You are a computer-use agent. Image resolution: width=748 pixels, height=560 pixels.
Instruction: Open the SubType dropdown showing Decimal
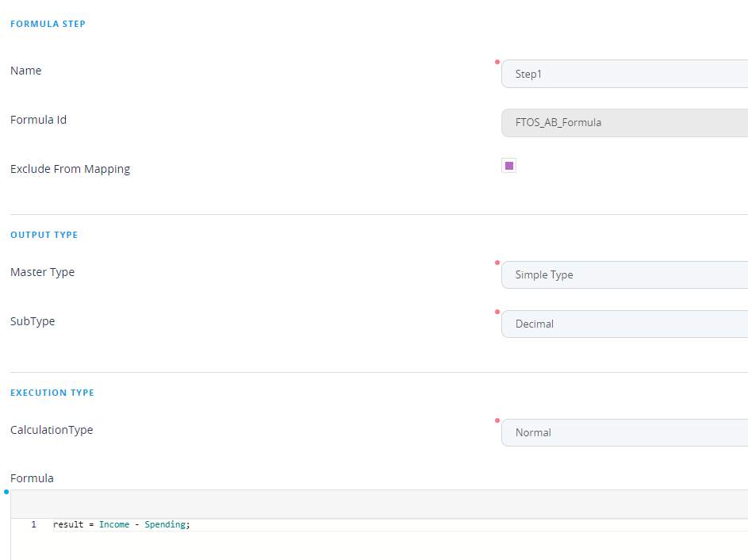(624, 324)
